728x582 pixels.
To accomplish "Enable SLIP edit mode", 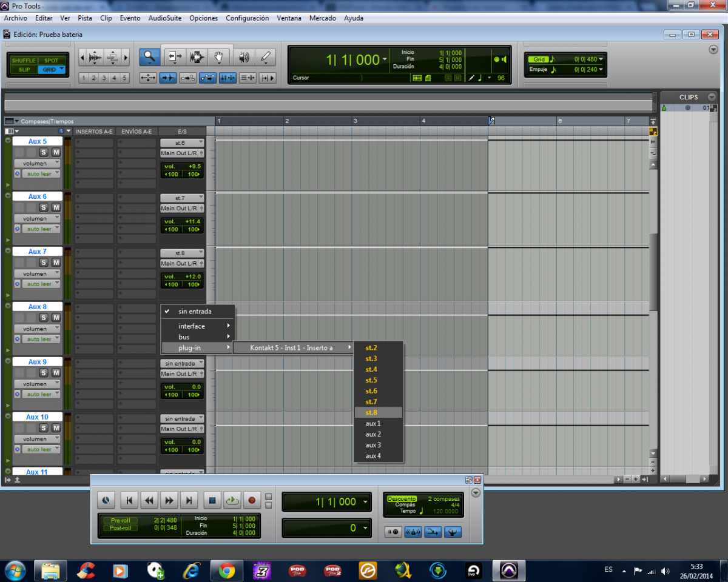I will 24,70.
